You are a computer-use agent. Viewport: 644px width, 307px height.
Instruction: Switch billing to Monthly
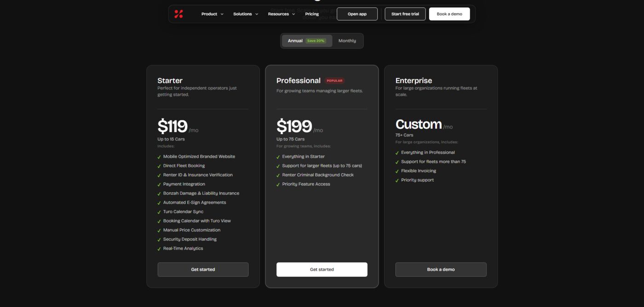tap(347, 40)
